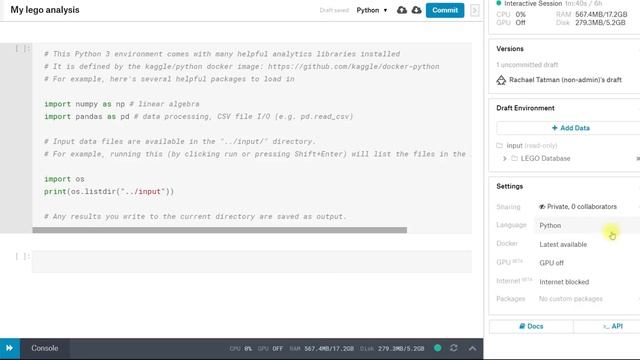This screenshot has width=640, height=360.
Task: Toggle the GPU off setting
Action: [551, 263]
